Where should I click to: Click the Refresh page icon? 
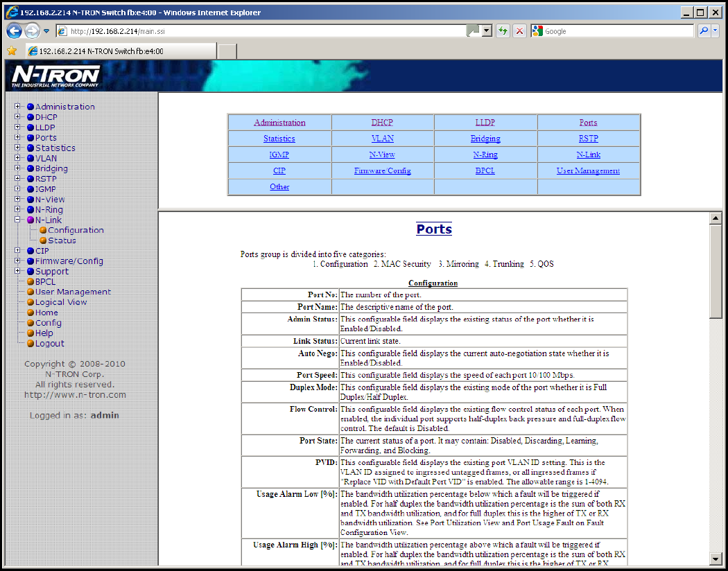coord(503,31)
